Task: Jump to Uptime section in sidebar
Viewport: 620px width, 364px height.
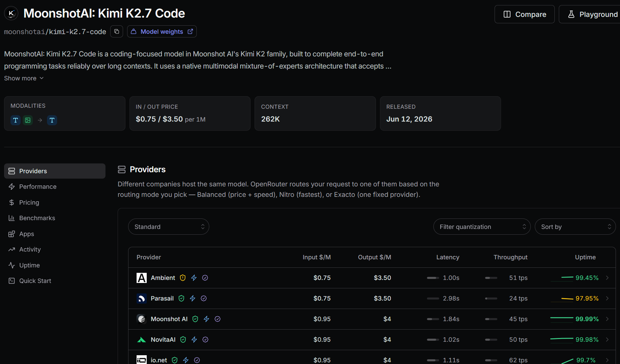Action: [x=55, y=265]
